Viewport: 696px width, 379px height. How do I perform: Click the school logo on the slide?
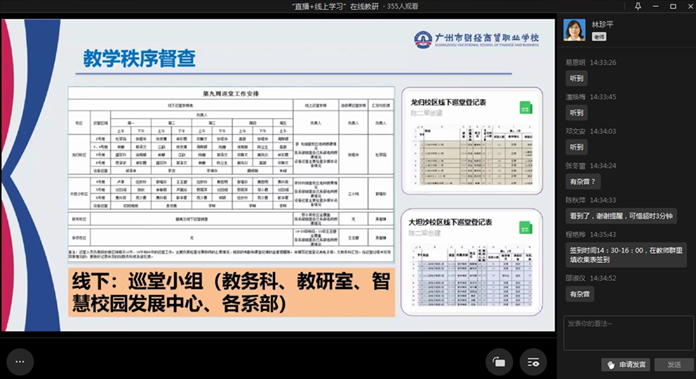(x=423, y=39)
